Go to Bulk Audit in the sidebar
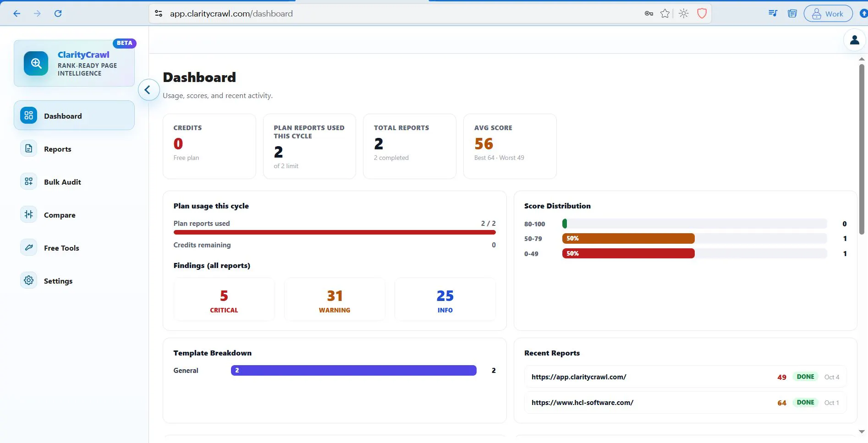This screenshot has height=443, width=868. (x=74, y=182)
